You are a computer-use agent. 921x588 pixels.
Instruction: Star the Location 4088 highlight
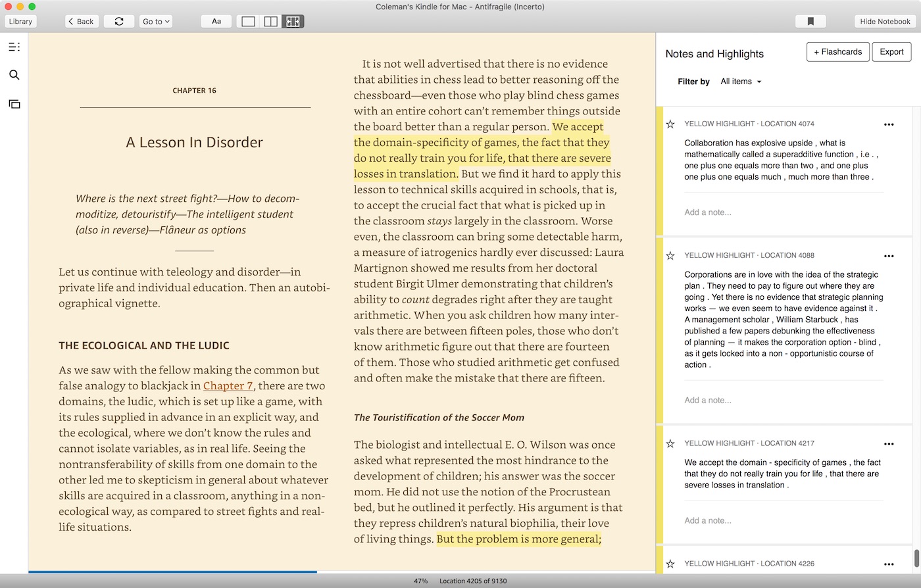click(x=670, y=255)
